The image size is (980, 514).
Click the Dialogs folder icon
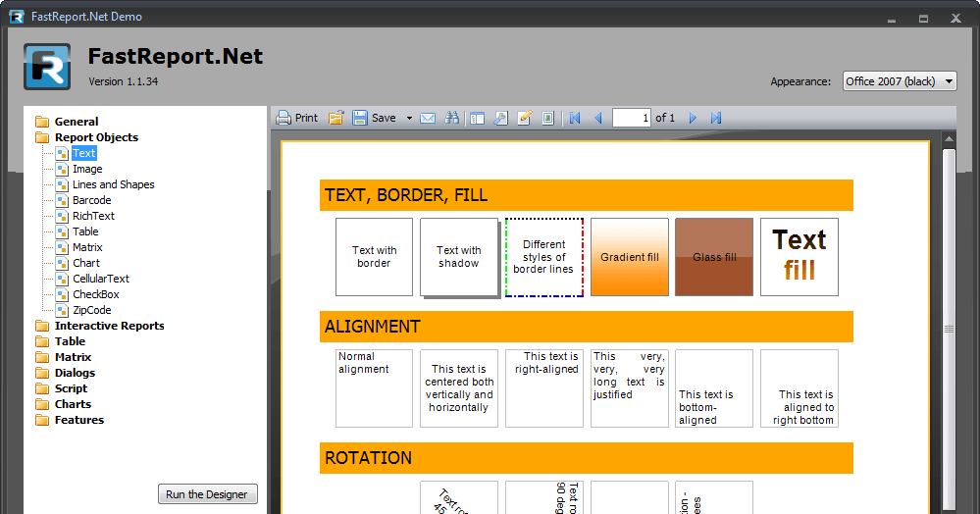pyautogui.click(x=42, y=373)
